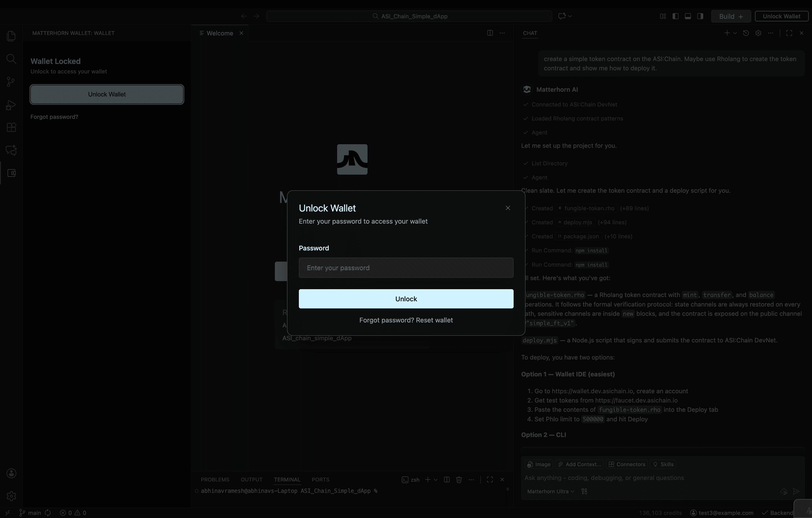
Task: Start a new chat with plus icon
Action: [727, 33]
